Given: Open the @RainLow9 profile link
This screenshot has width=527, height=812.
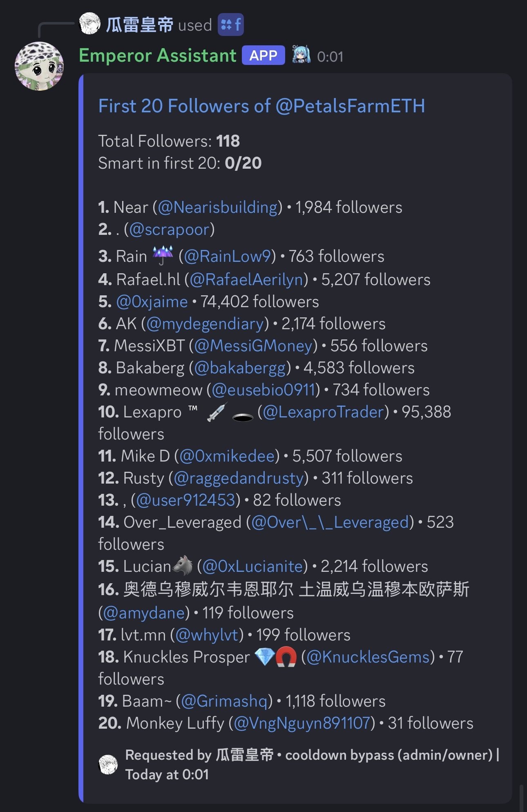Looking at the screenshot, I should pyautogui.click(x=227, y=257).
